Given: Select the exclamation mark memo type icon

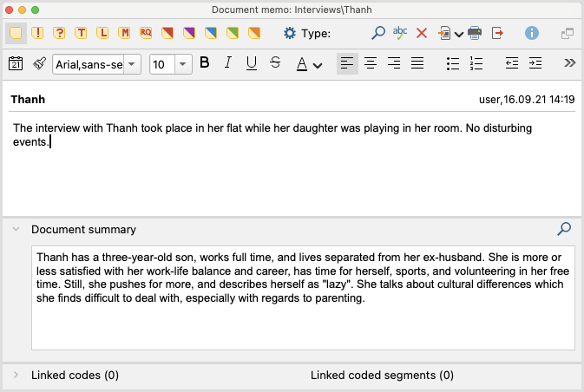Looking at the screenshot, I should click(x=37, y=33).
